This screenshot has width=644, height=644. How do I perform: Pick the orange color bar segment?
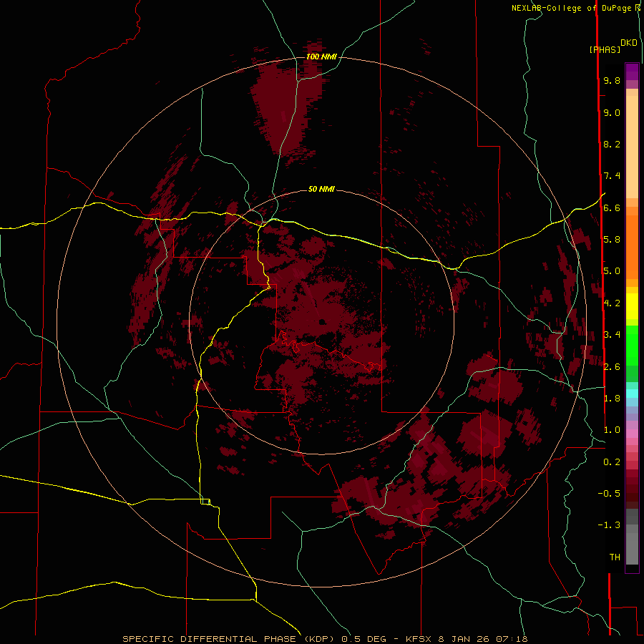coord(632,246)
